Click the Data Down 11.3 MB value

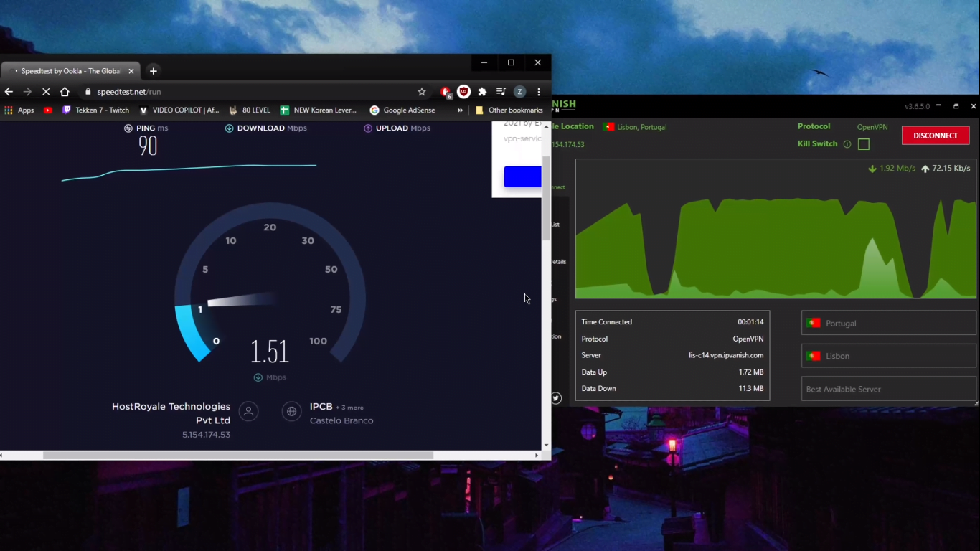[751, 388]
